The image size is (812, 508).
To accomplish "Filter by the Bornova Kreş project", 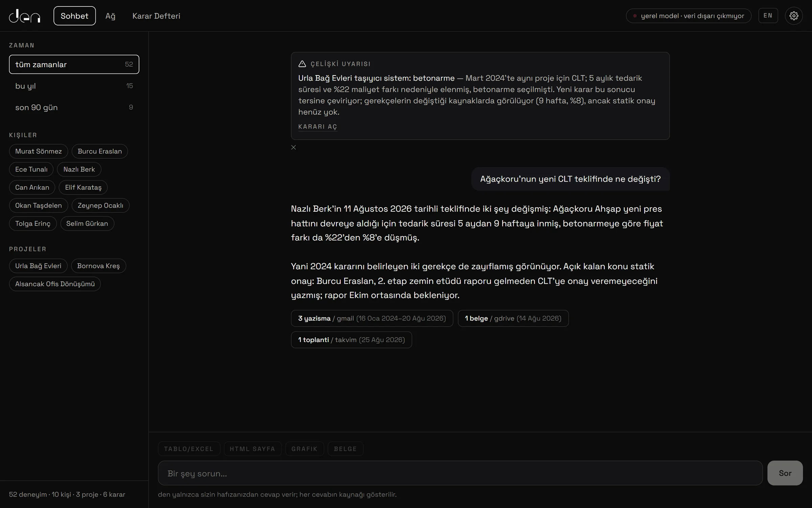I will coord(98,266).
